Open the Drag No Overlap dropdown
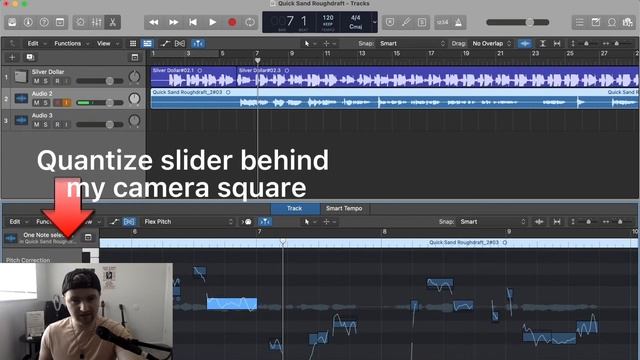640x360 pixels. pyautogui.click(x=491, y=43)
